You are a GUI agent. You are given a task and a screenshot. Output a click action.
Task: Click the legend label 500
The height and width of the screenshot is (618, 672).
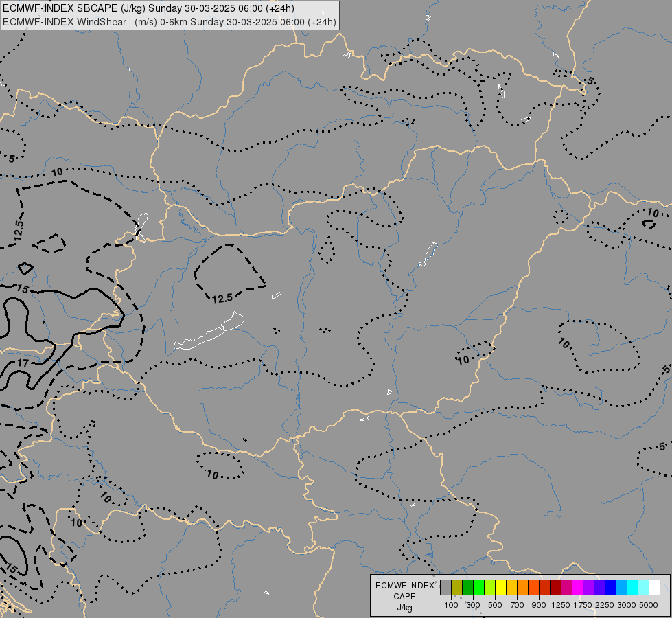coord(495,605)
